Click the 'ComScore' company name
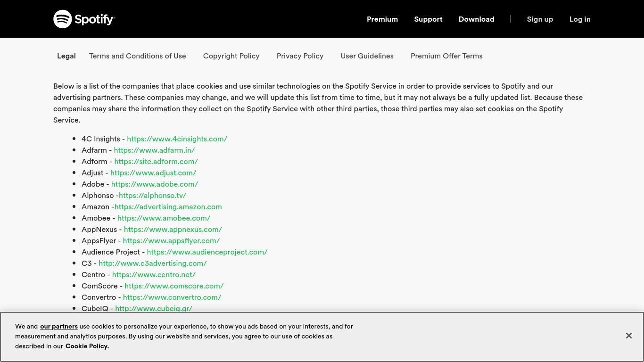Viewport: 644px width, 362px height. (x=99, y=286)
